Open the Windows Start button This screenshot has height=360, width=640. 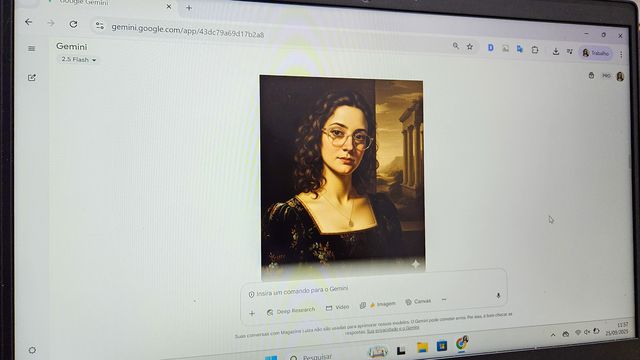point(271,358)
